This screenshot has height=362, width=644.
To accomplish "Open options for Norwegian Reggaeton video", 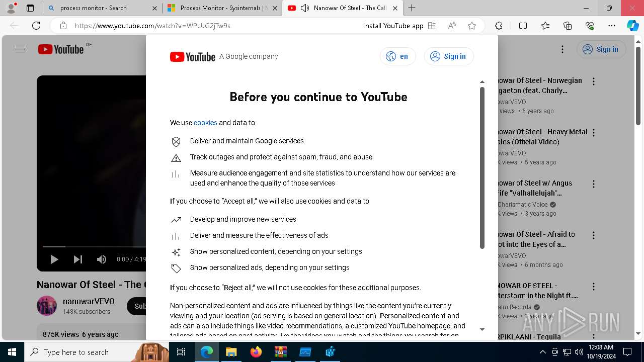I will (x=594, y=81).
